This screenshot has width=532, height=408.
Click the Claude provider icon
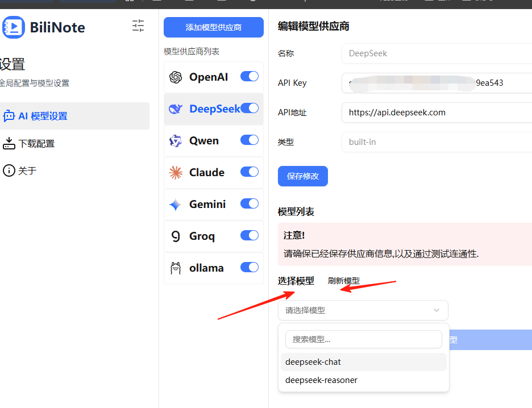(x=176, y=172)
